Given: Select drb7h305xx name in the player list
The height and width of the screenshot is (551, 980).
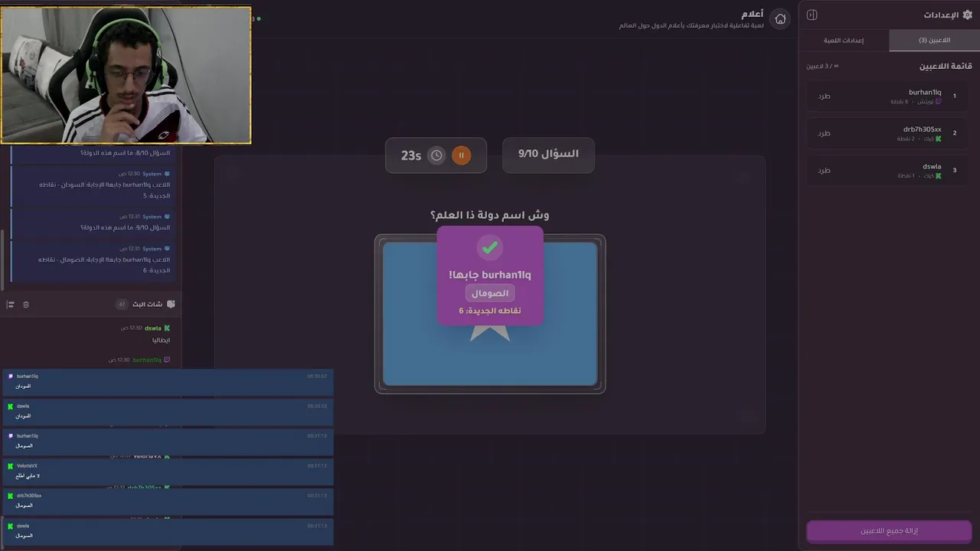Looking at the screenshot, I should 922,129.
